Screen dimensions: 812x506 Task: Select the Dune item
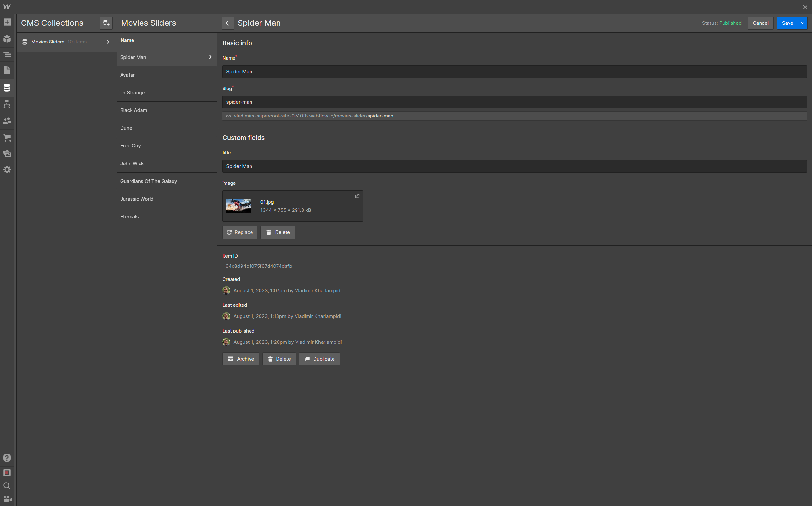coord(167,128)
